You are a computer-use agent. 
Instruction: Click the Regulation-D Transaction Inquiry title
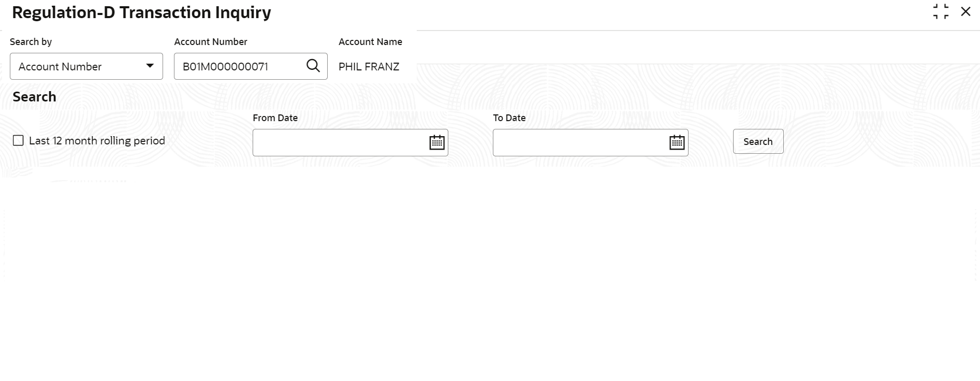[141, 12]
